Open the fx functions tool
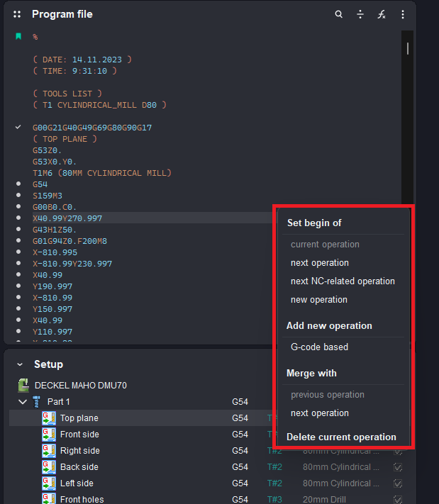The width and height of the screenshot is (439, 504). [382, 14]
